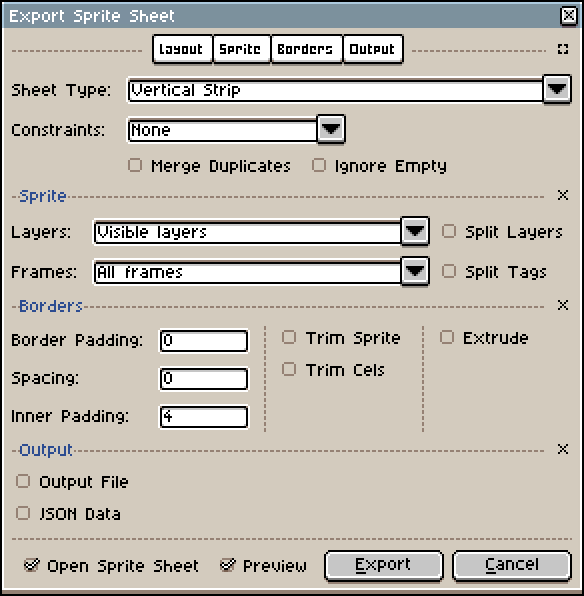Viewport: 584px width, 596px height.
Task: Click the Visible layers field
Action: 248,232
